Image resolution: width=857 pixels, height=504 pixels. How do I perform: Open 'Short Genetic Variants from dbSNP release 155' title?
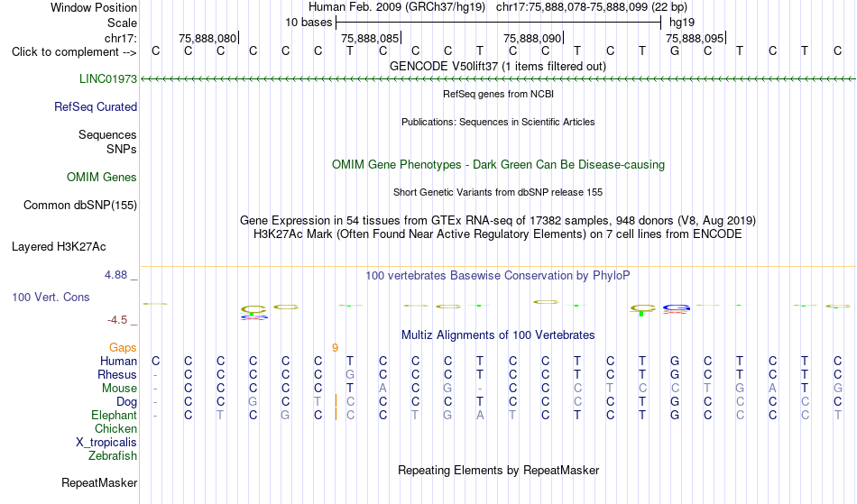click(x=498, y=192)
